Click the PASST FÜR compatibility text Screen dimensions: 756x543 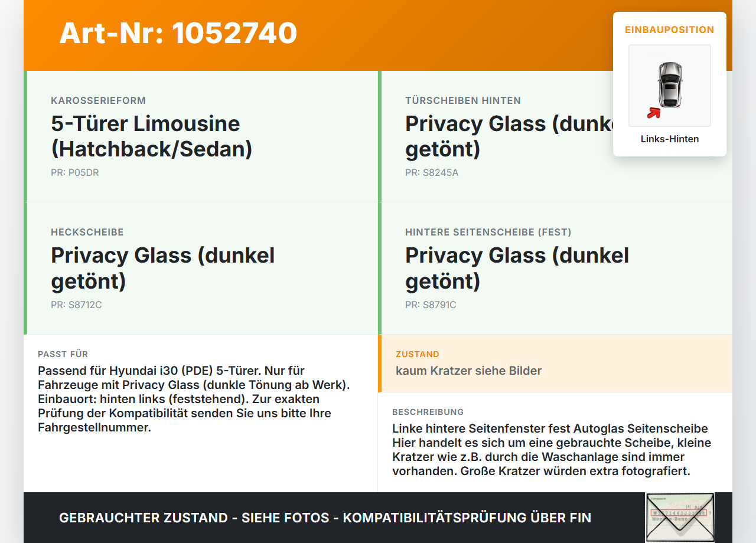[195, 399]
